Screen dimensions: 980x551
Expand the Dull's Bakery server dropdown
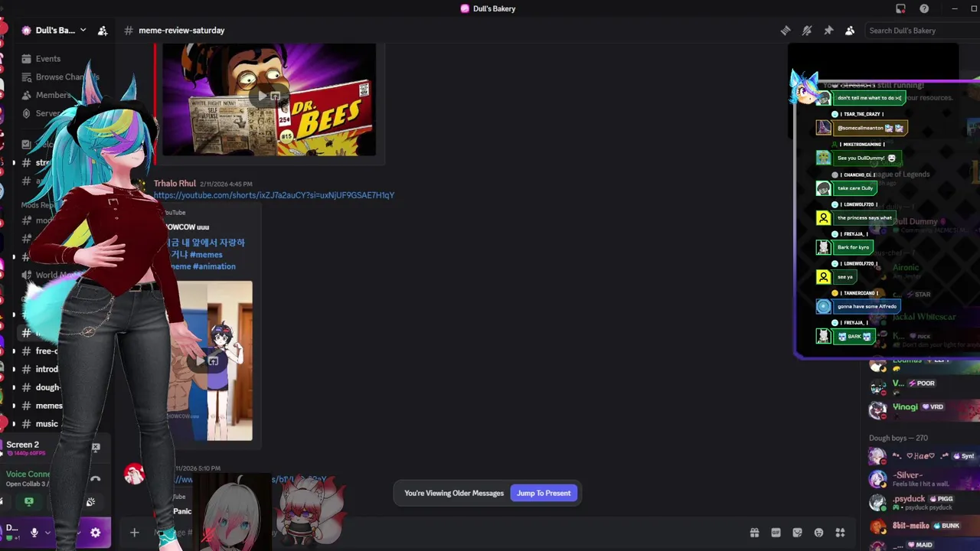[83, 31]
